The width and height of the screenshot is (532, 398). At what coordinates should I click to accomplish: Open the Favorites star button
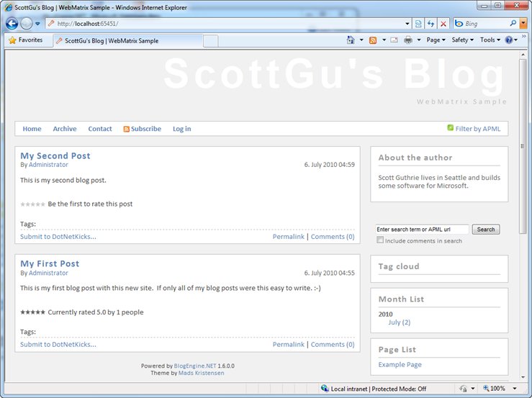[x=26, y=40]
